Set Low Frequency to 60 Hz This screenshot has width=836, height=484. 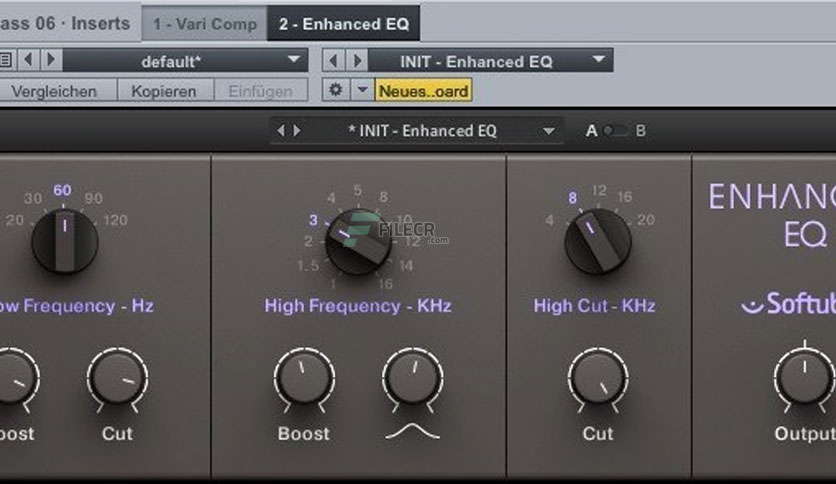point(62,190)
